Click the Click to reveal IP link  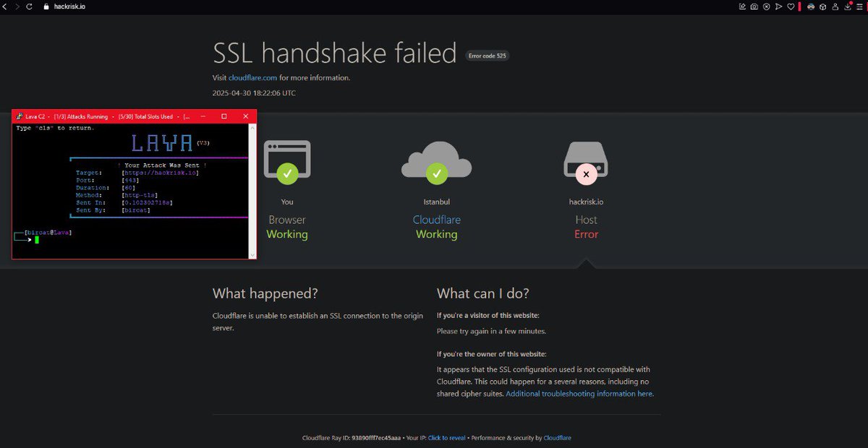(x=446, y=437)
